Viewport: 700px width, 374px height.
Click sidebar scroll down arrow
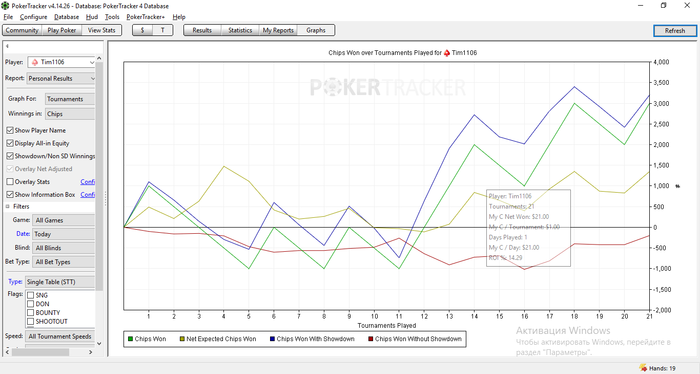tap(99, 344)
